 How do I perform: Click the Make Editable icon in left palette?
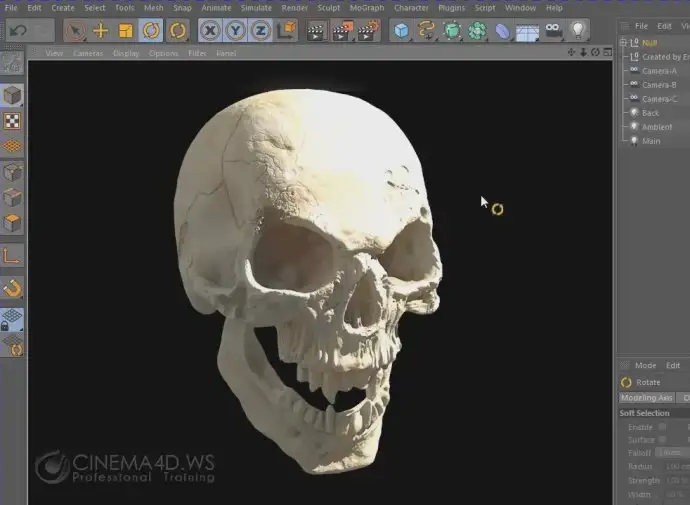(12, 63)
